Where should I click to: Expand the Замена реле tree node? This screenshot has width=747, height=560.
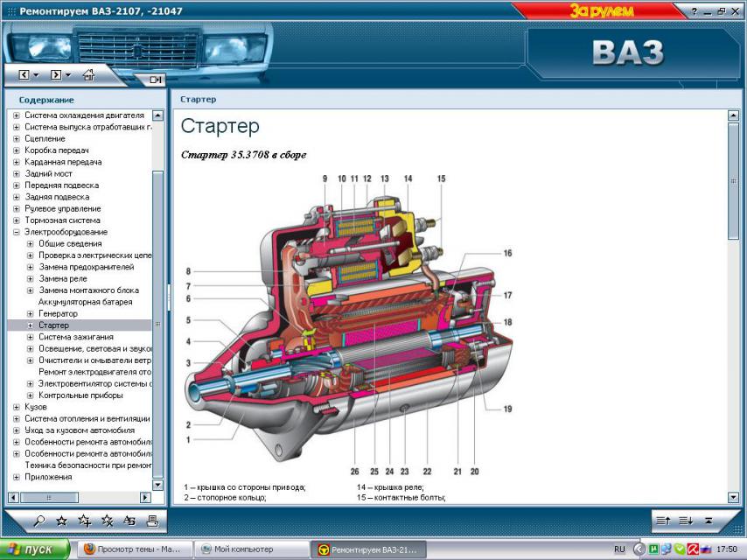[30, 279]
